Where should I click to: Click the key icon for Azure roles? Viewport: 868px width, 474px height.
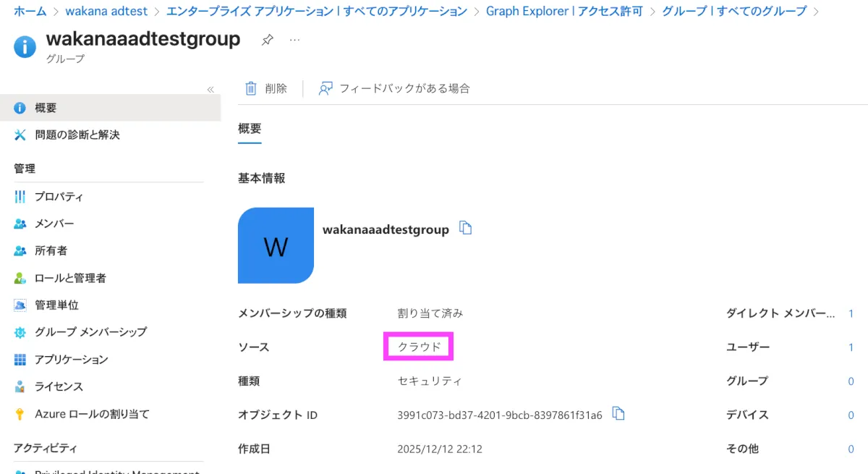pyautogui.click(x=20, y=414)
